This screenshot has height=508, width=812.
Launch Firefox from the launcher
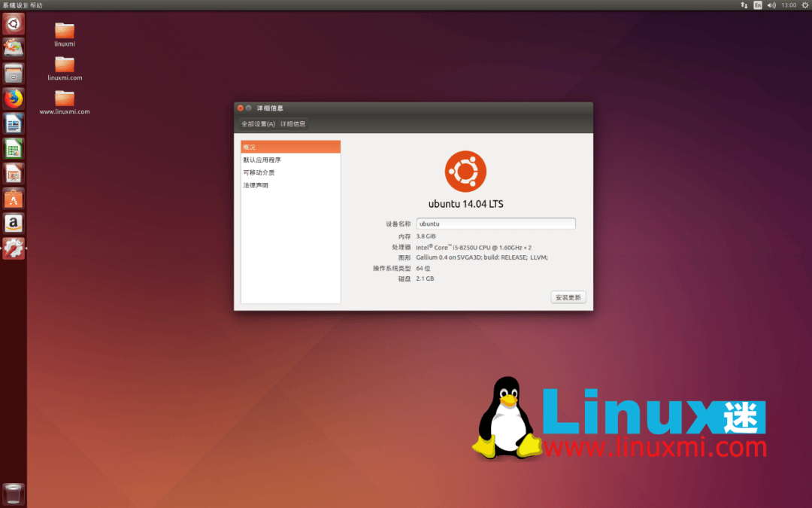pos(13,99)
